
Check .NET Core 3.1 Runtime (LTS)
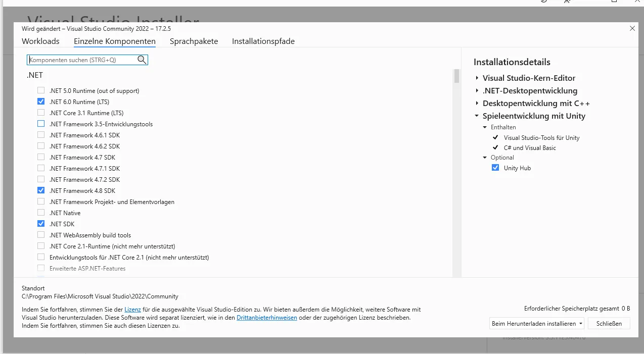coord(41,113)
